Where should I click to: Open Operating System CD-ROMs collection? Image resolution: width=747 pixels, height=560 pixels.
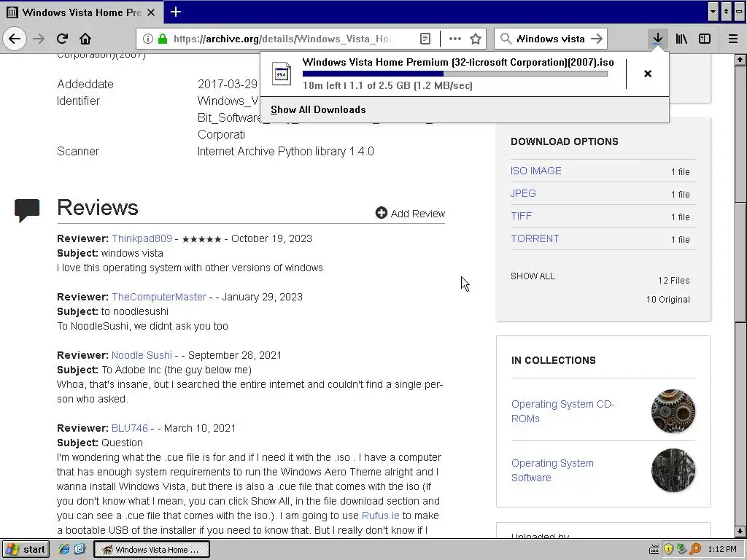[562, 411]
